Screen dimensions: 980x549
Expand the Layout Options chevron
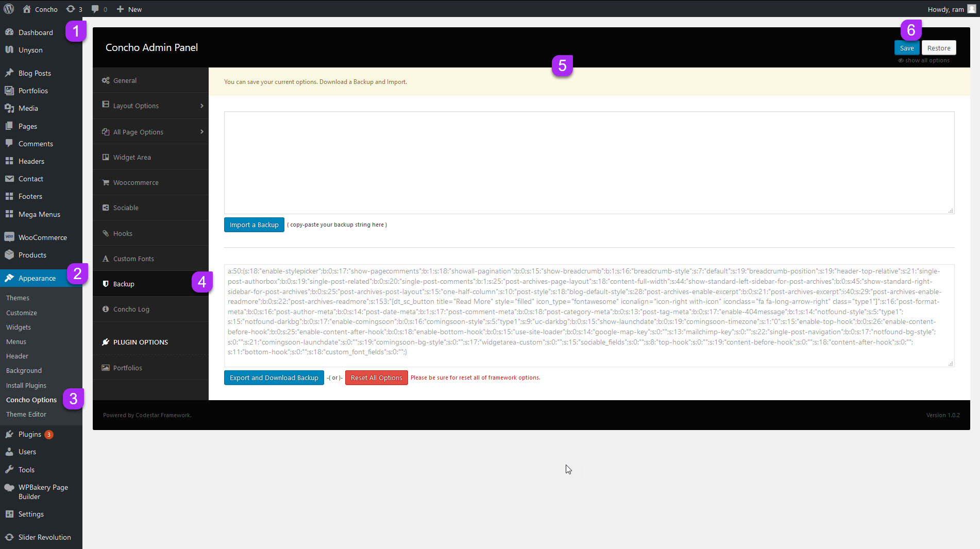[x=201, y=106]
